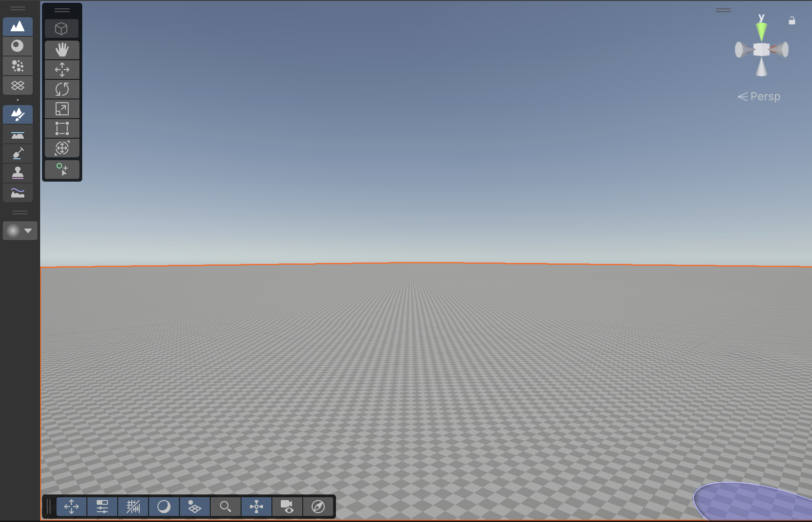Choose the Set Height terrain tool
This screenshot has width=812, height=522.
(18, 135)
